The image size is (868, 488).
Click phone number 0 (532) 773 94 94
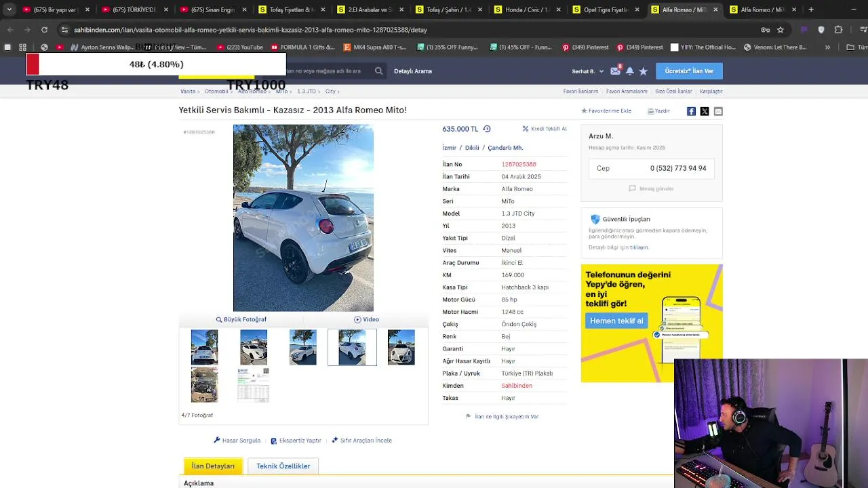pos(678,168)
